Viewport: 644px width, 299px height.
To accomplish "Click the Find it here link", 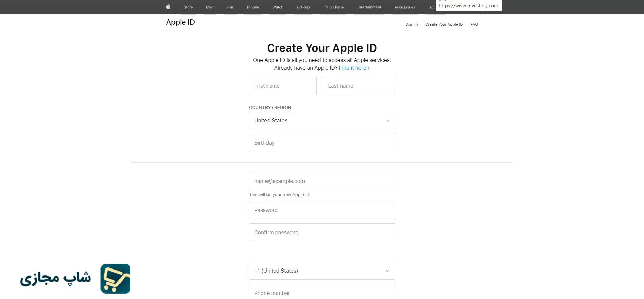I will pos(354,68).
